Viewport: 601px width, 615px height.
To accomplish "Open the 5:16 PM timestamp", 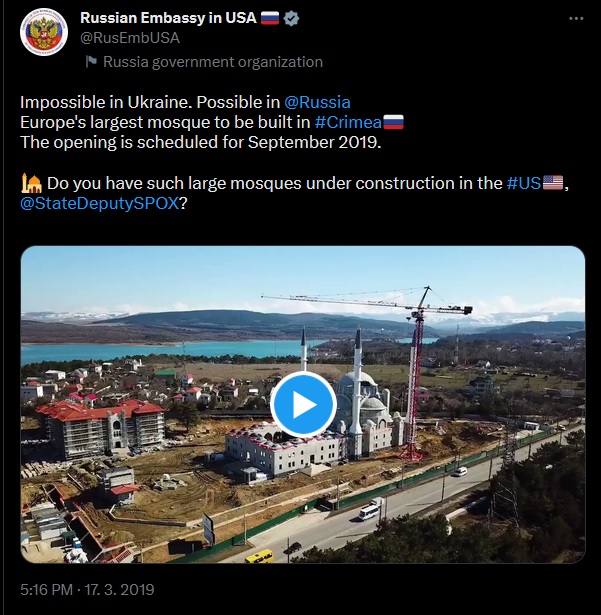I will pyautogui.click(x=46, y=590).
